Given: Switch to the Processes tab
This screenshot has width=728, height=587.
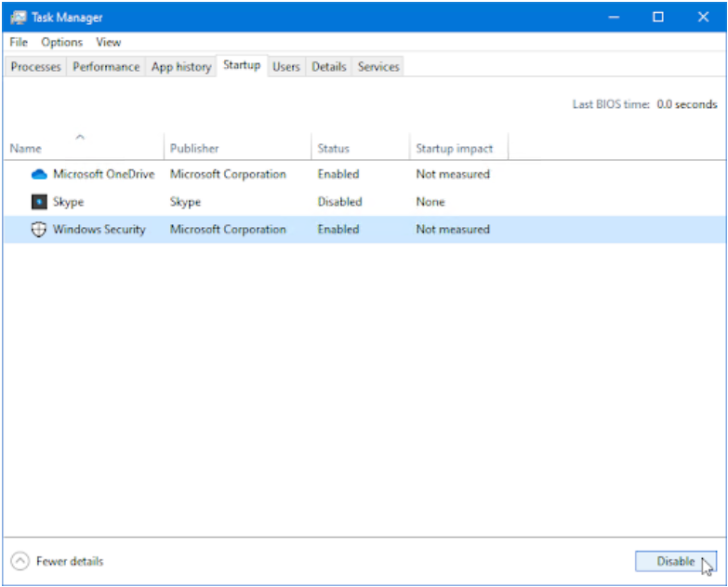Looking at the screenshot, I should coord(35,67).
